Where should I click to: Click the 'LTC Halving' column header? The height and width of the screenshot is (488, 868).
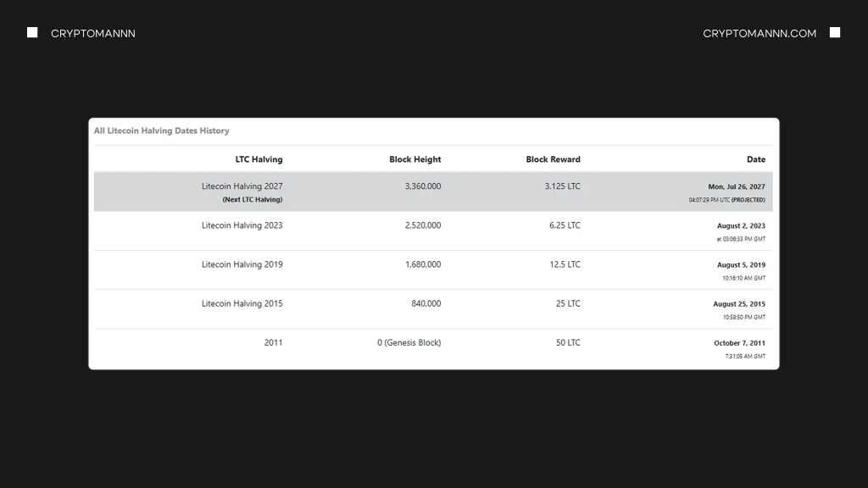(259, 159)
